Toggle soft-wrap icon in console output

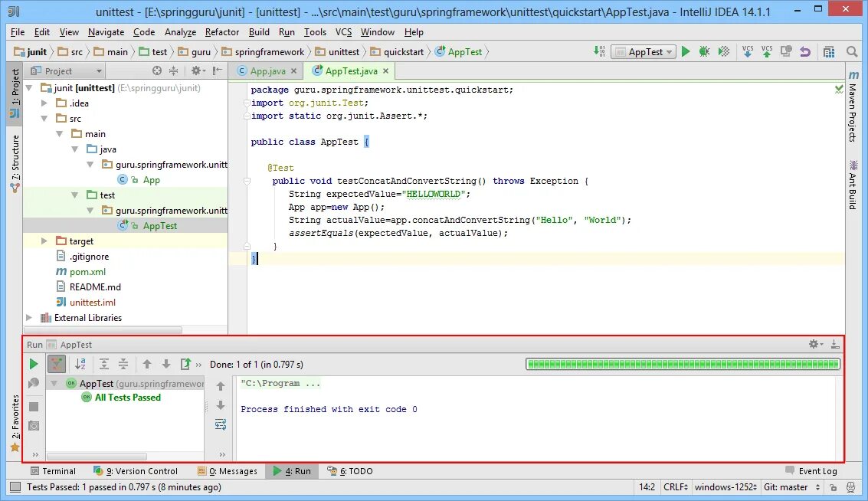click(x=221, y=424)
